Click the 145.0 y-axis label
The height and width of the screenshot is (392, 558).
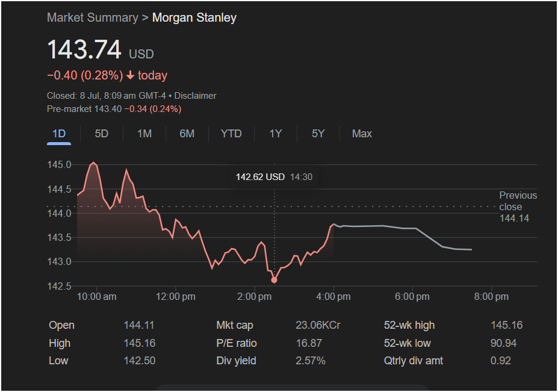[x=59, y=165]
